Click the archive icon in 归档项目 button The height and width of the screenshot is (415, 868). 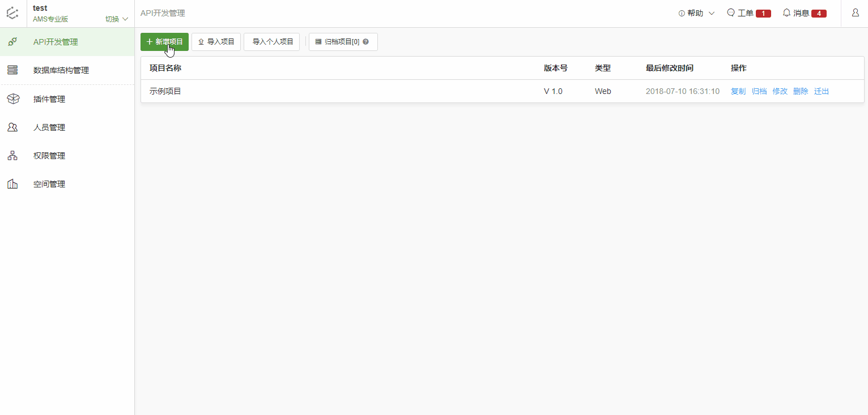tap(318, 42)
